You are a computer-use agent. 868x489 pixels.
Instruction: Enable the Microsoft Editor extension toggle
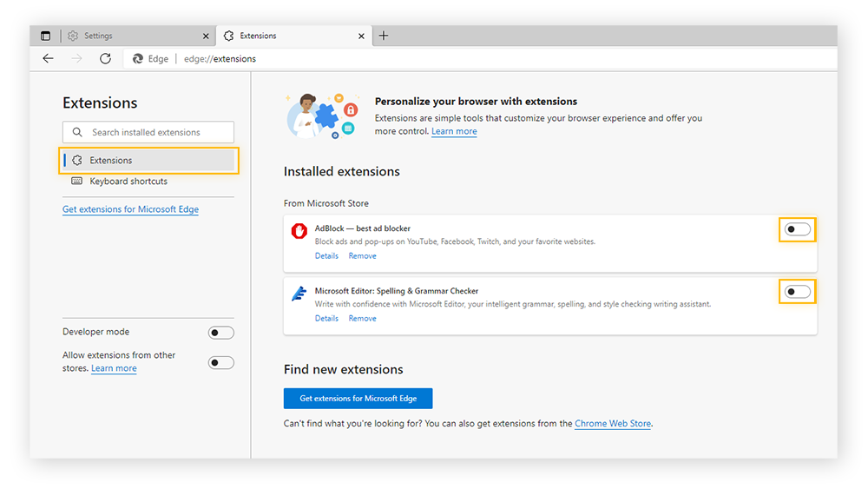(x=798, y=292)
